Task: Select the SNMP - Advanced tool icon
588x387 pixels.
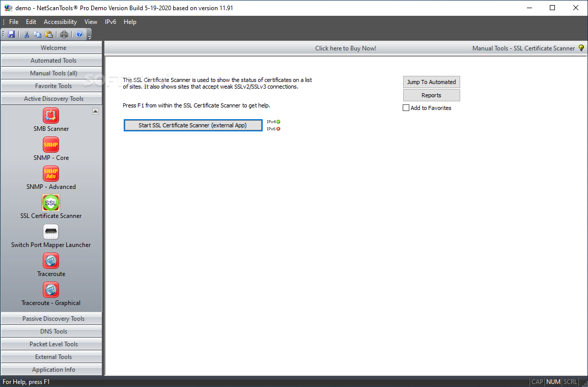Action: (50, 174)
